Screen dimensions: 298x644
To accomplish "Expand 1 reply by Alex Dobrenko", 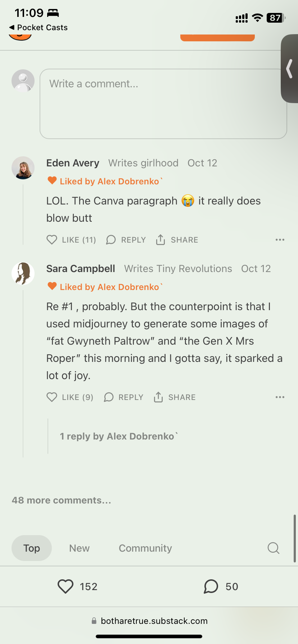I will (x=118, y=436).
